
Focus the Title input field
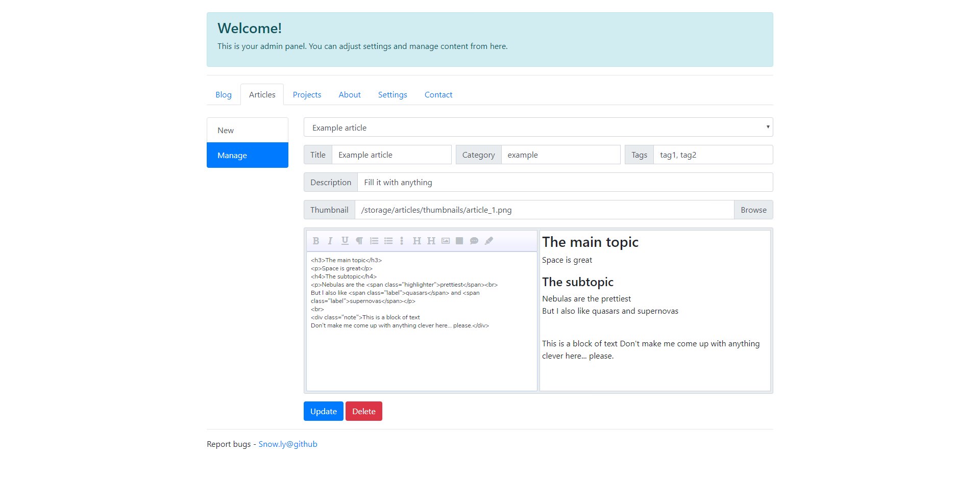[x=391, y=155]
